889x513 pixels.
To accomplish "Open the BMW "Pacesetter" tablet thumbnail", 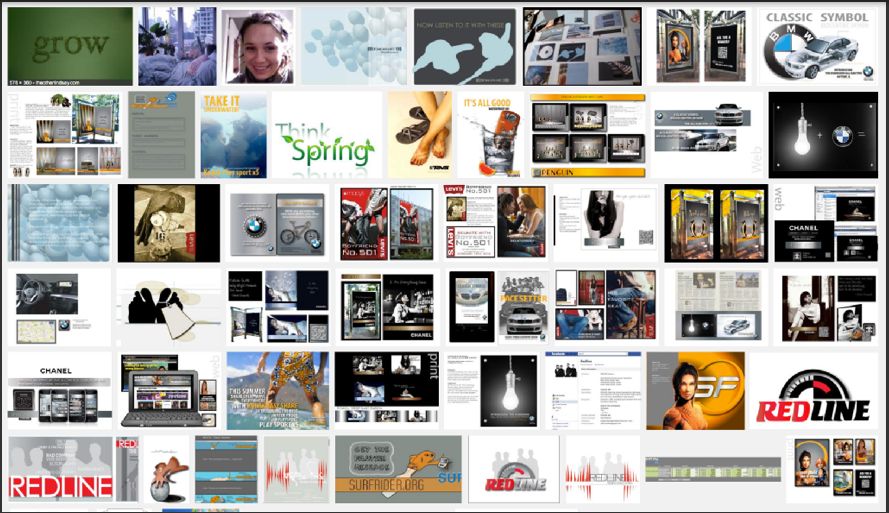I will [497, 308].
